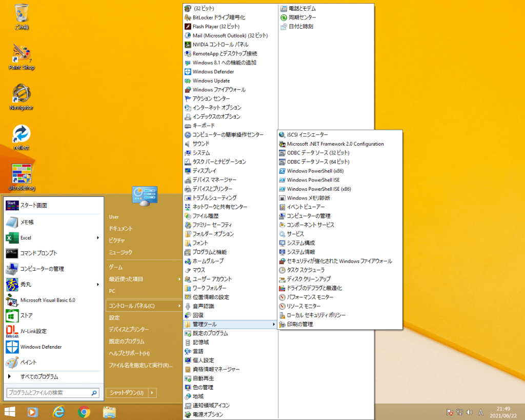Click the Windows Defender icon in start menu
The image size is (525, 420).
tap(12, 347)
